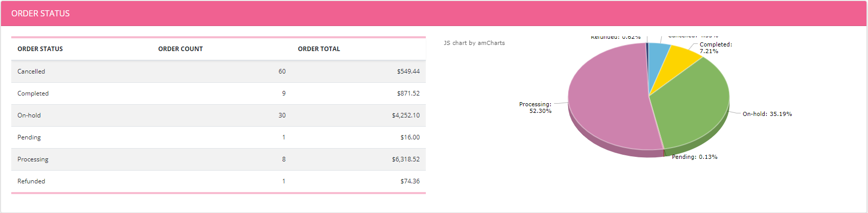Sort by the ORDER STATUS column header

(40, 49)
